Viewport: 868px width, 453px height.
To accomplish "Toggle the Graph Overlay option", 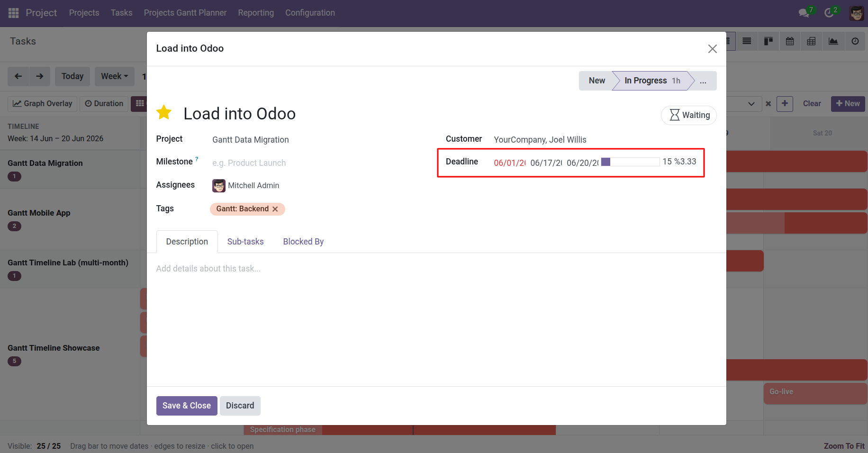I will click(43, 104).
